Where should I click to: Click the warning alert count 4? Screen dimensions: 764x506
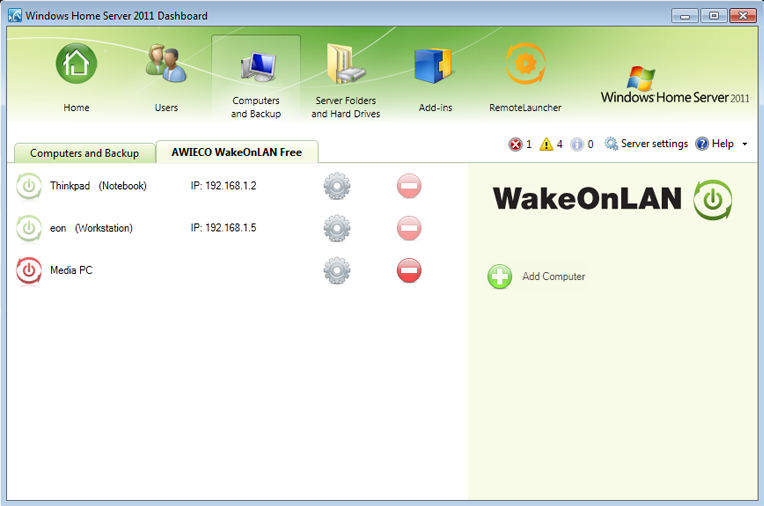[x=559, y=144]
